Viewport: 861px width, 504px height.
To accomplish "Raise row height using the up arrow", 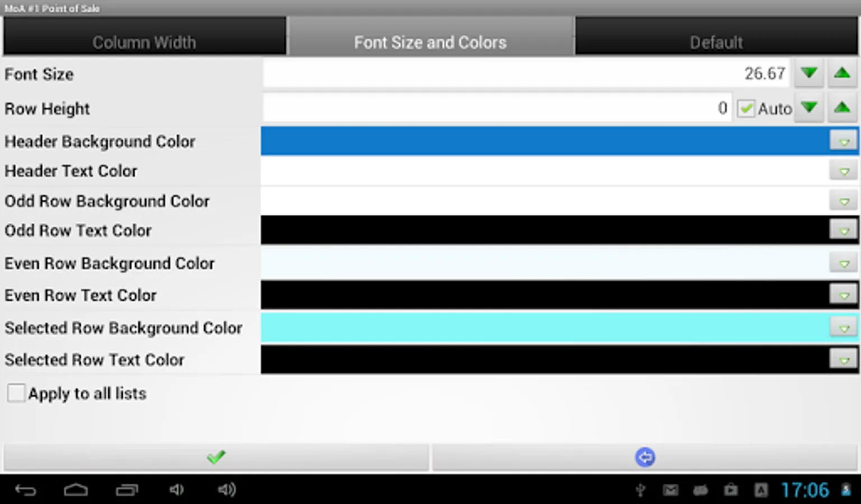I will pos(842,108).
